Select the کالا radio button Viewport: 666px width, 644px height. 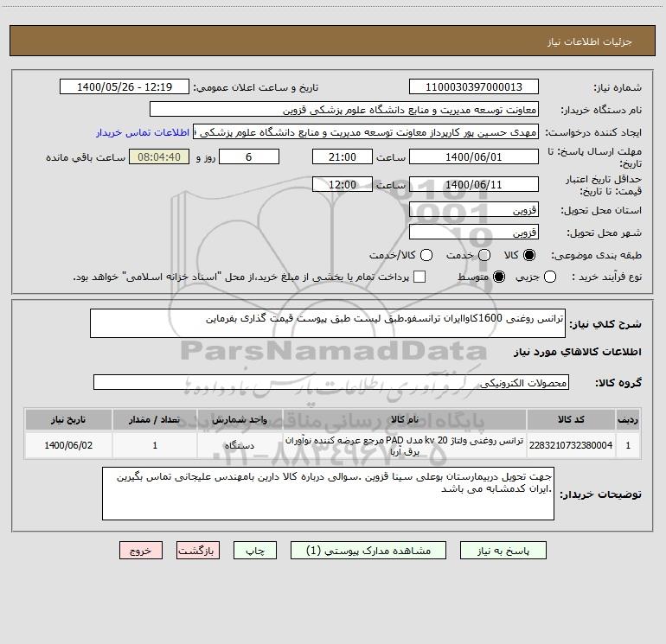529,255
